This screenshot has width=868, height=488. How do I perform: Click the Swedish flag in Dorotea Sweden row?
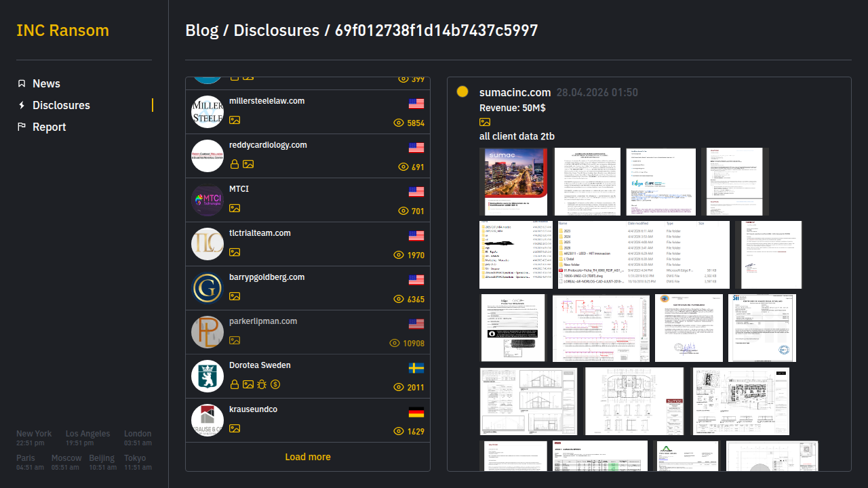(416, 368)
